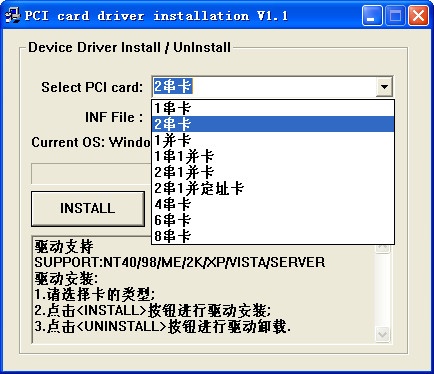This screenshot has width=434, height=374.
Task: Click the PCI installer title bar icon
Action: click(x=12, y=16)
